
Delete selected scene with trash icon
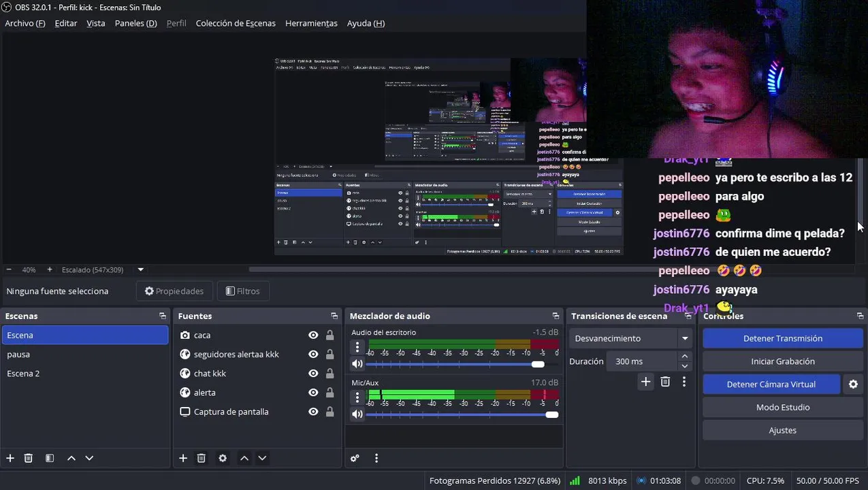click(x=29, y=458)
